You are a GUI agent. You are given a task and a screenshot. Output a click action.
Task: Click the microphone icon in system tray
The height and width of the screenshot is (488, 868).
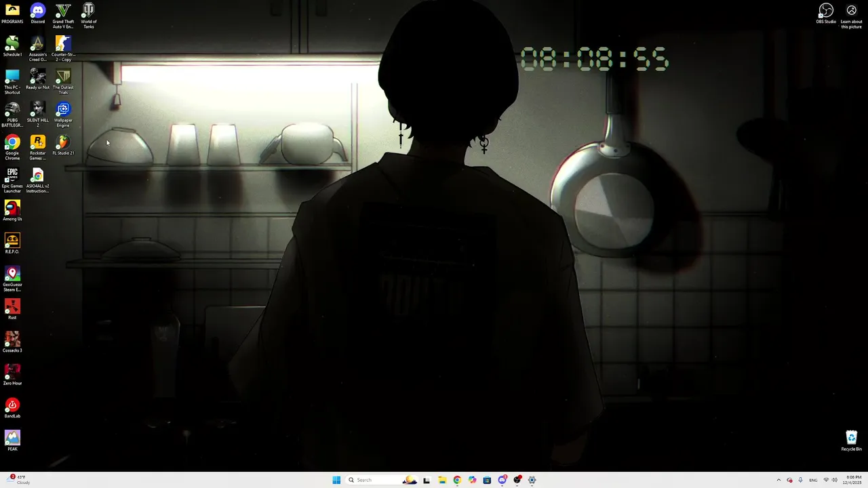[x=800, y=480]
